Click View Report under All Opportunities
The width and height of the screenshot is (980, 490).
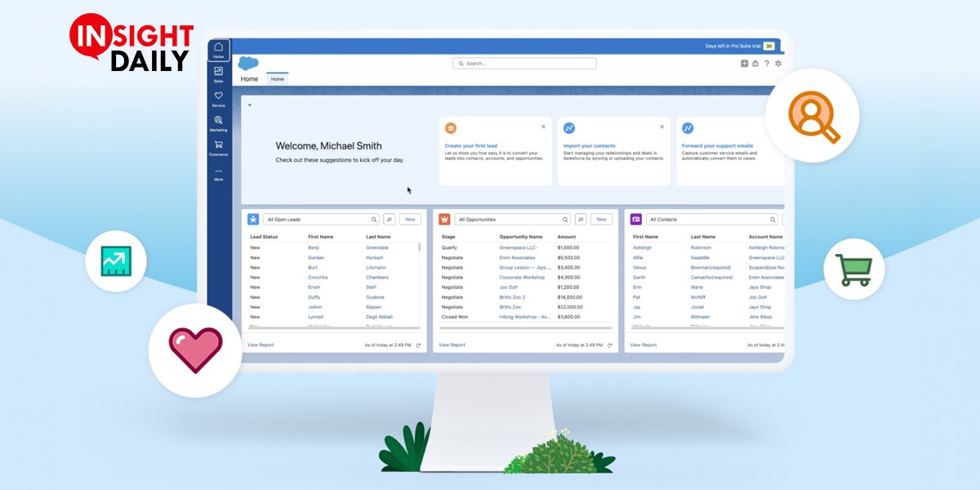click(452, 345)
